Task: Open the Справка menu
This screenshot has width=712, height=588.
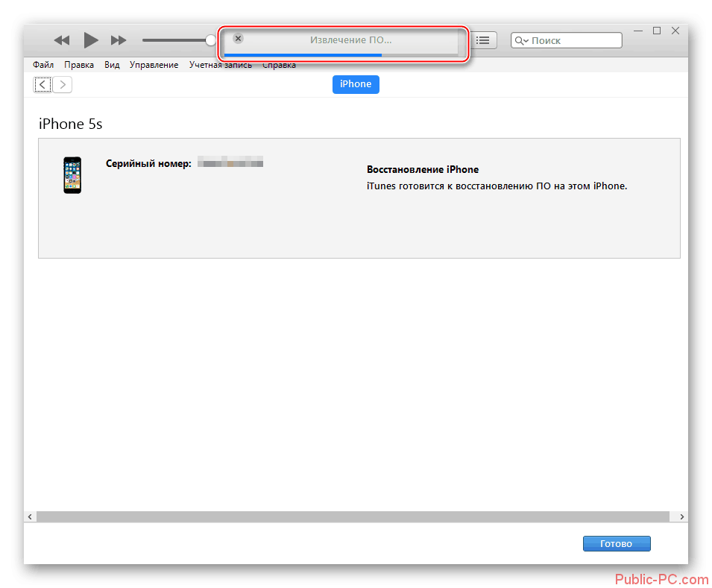Action: tap(279, 65)
